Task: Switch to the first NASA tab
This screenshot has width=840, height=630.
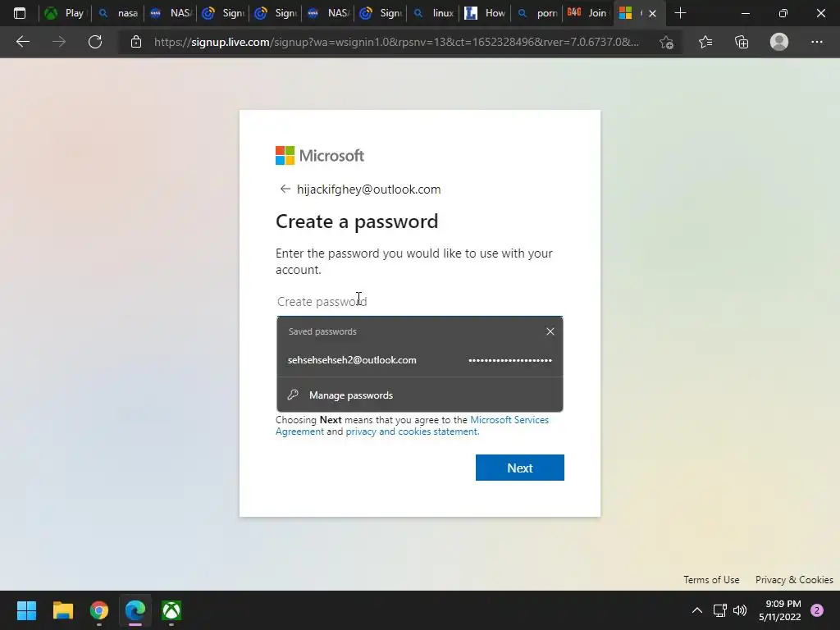Action: click(x=171, y=13)
